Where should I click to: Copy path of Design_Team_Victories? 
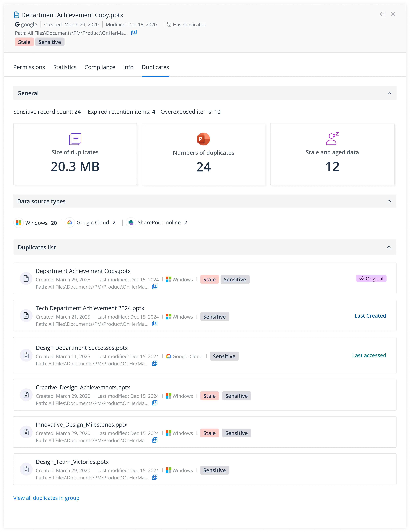coord(155,477)
